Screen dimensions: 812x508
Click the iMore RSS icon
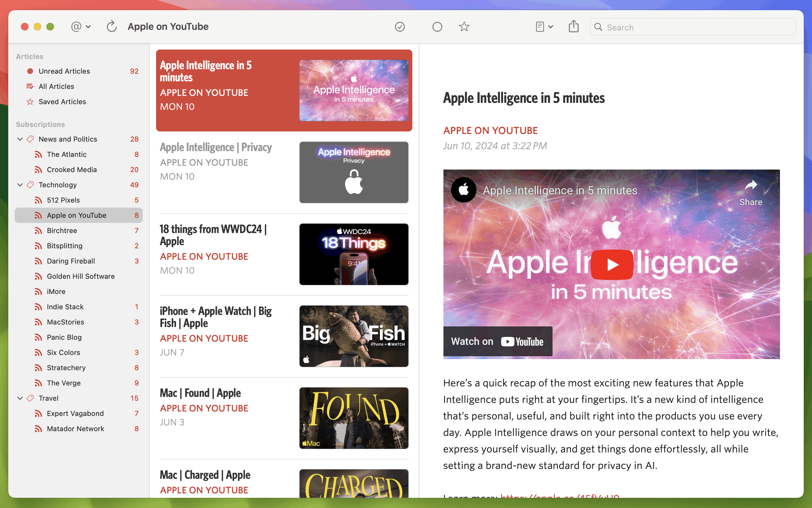pos(38,292)
